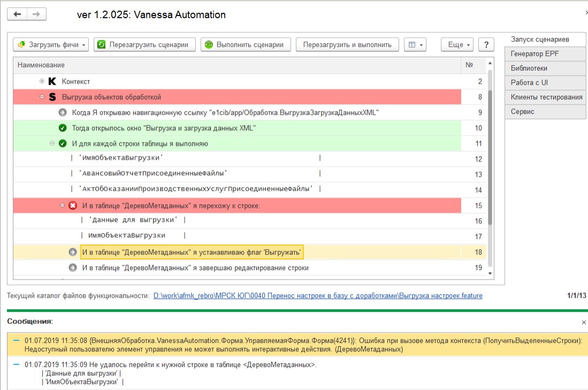Viewport: 588px width, 390px height.
Task: Select the highlighted error message at 11:35:08
Action: click(297, 344)
